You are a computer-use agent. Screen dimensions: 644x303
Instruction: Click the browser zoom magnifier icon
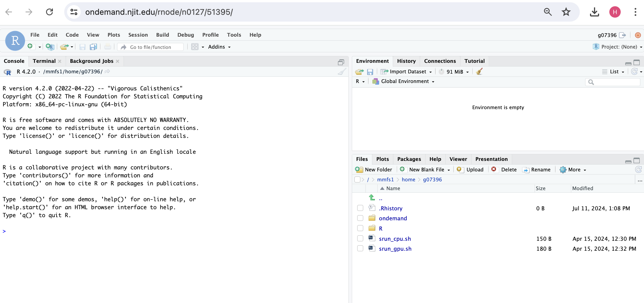(548, 12)
